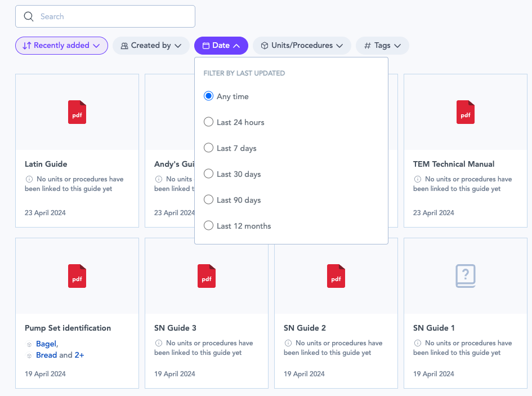Screen dimensions: 532x396
Task: Select the Any time radio option
Action: pos(208,96)
